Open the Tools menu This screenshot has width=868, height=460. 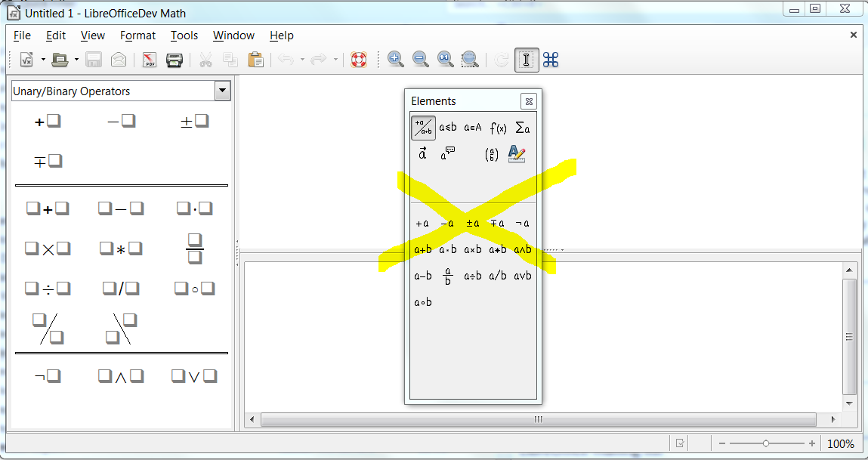(x=184, y=36)
